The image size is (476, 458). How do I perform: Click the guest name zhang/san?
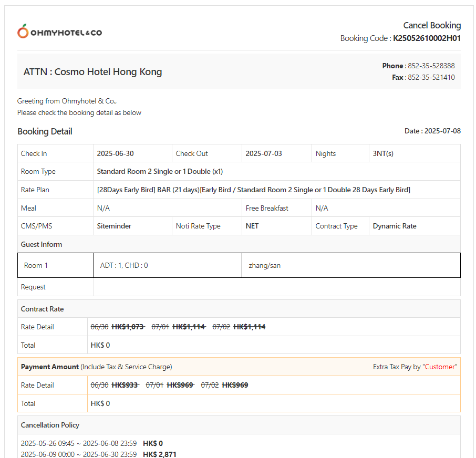point(264,265)
